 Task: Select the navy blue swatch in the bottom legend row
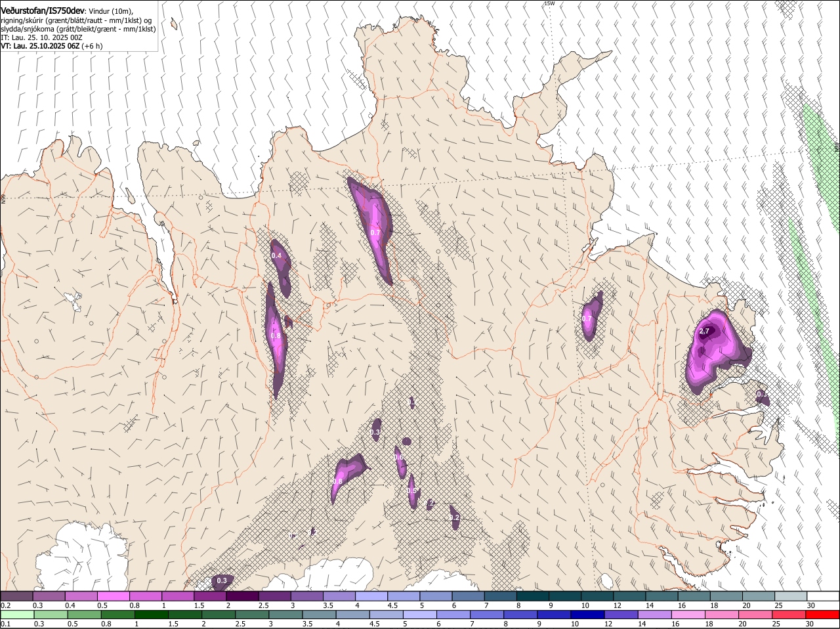coord(587,615)
